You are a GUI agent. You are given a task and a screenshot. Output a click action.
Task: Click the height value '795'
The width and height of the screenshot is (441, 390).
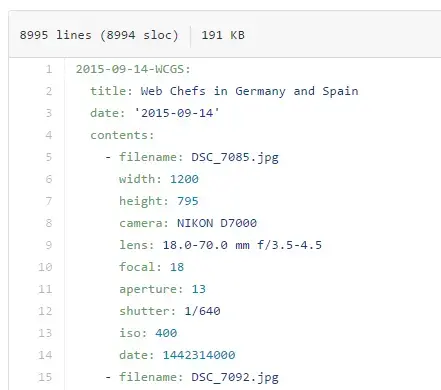[x=188, y=201]
